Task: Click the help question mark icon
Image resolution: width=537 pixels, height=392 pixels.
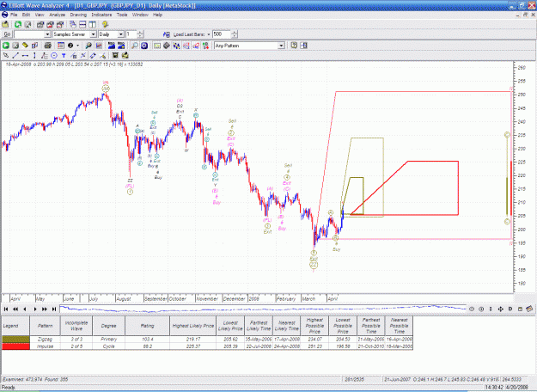Action: [294, 46]
